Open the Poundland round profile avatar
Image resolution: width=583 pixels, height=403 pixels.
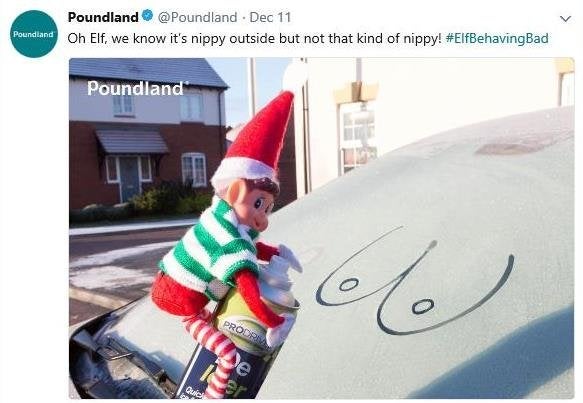click(34, 34)
